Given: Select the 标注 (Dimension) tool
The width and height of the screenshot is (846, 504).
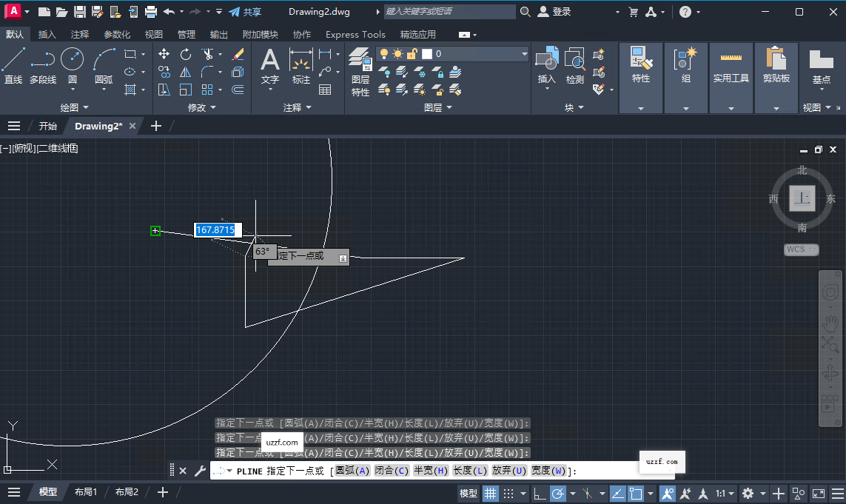Looking at the screenshot, I should click(x=301, y=65).
